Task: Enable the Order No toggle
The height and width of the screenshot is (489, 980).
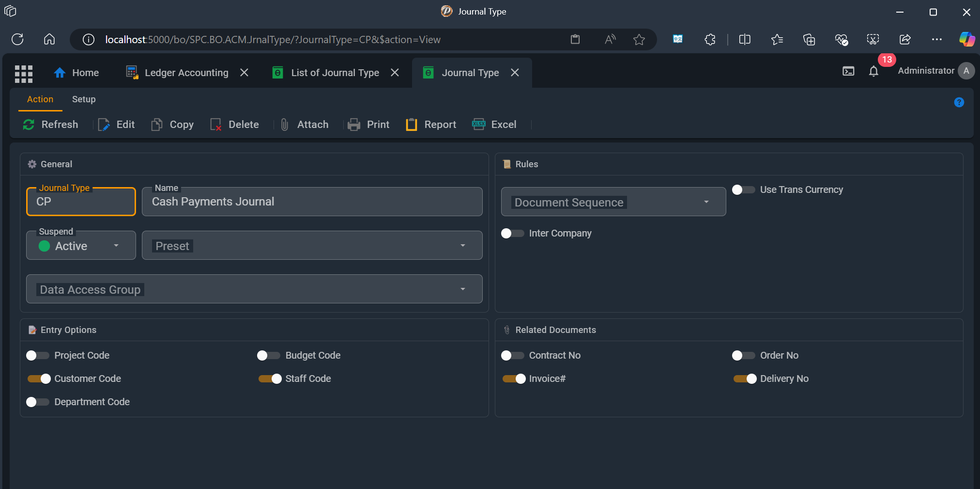Action: pos(743,355)
